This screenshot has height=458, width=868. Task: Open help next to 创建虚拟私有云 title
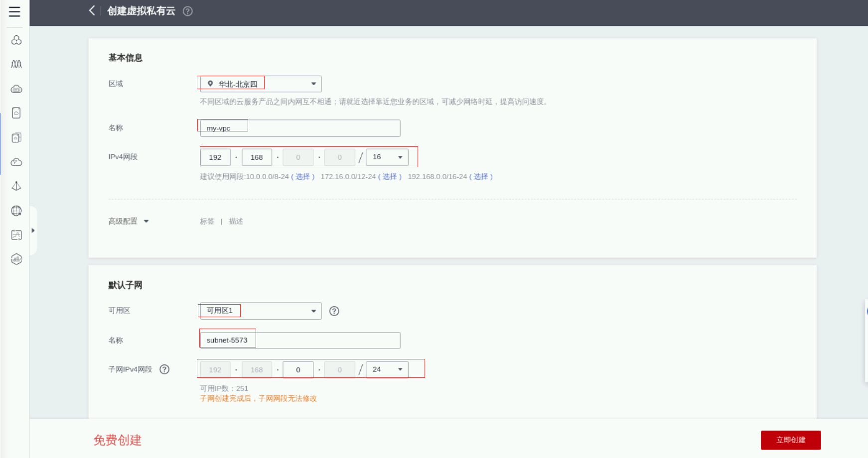(x=188, y=11)
